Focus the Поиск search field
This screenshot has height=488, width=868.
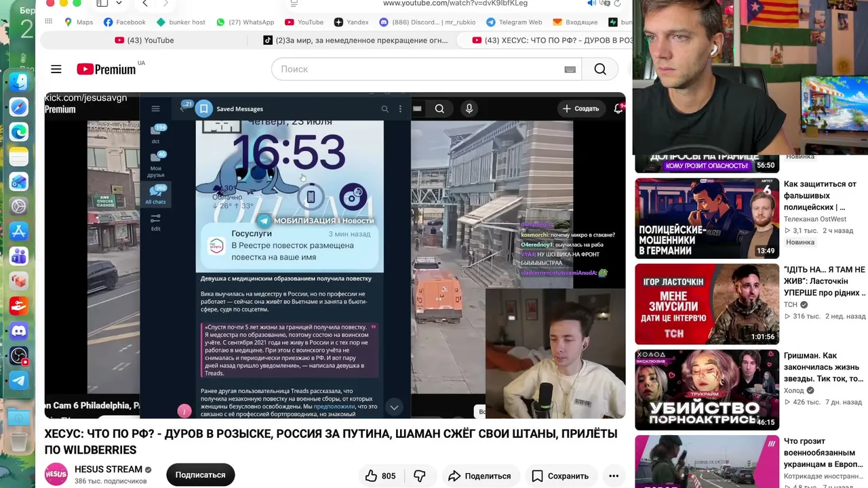click(x=427, y=69)
